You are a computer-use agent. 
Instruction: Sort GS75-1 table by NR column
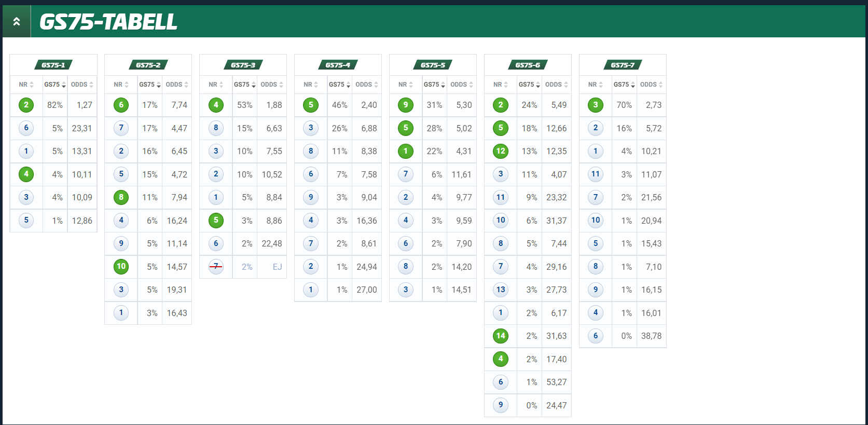26,85
